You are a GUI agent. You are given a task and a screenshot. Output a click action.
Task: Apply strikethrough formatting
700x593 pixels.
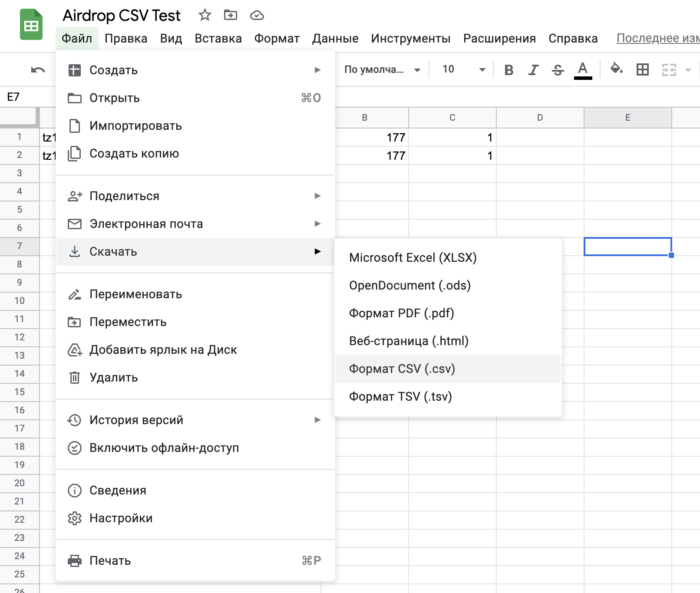[558, 69]
